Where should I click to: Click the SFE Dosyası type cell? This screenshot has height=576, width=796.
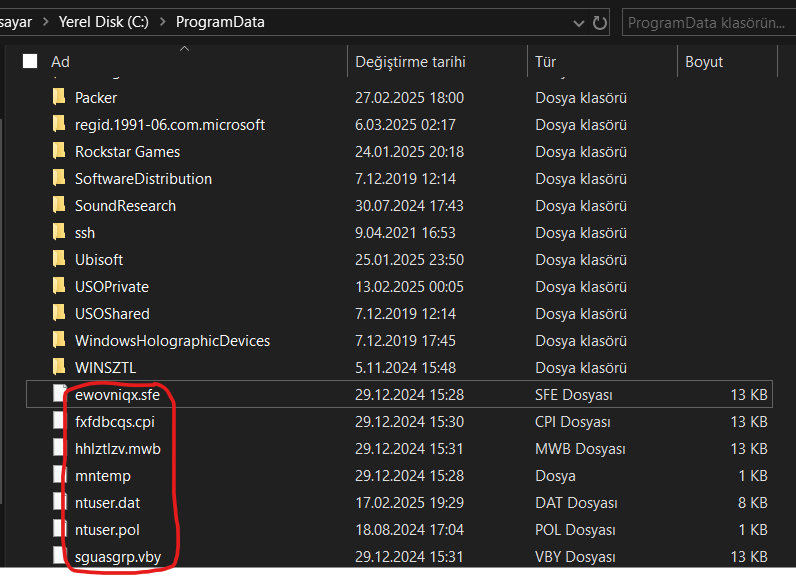(574, 395)
